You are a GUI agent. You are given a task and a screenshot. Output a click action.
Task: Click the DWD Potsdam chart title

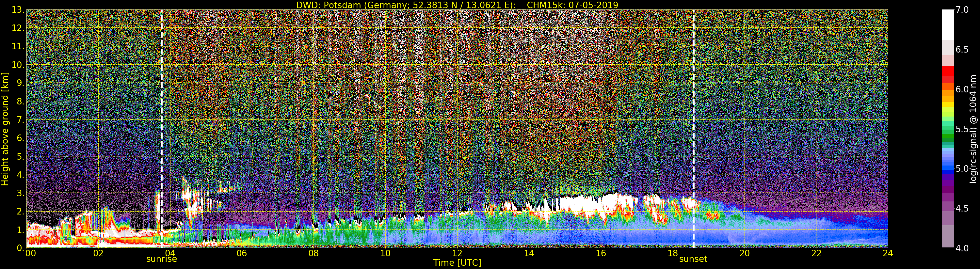(x=457, y=5)
